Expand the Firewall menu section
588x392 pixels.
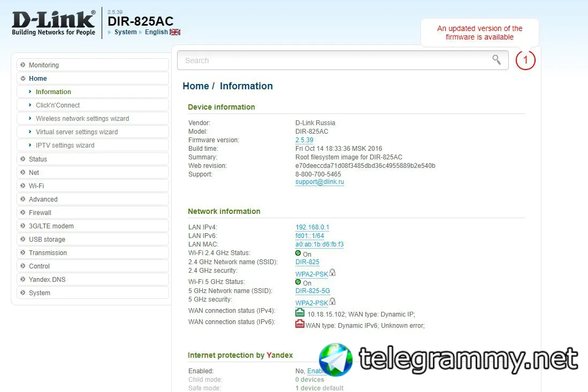click(93, 212)
